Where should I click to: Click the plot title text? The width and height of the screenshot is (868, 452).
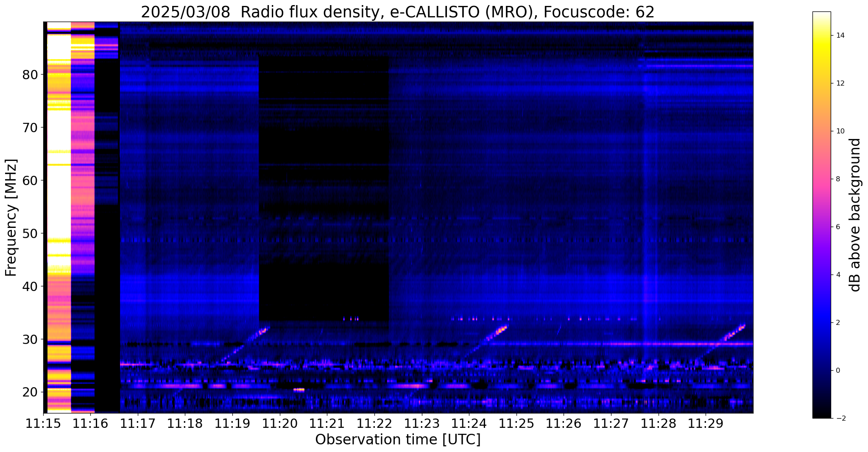tap(398, 12)
